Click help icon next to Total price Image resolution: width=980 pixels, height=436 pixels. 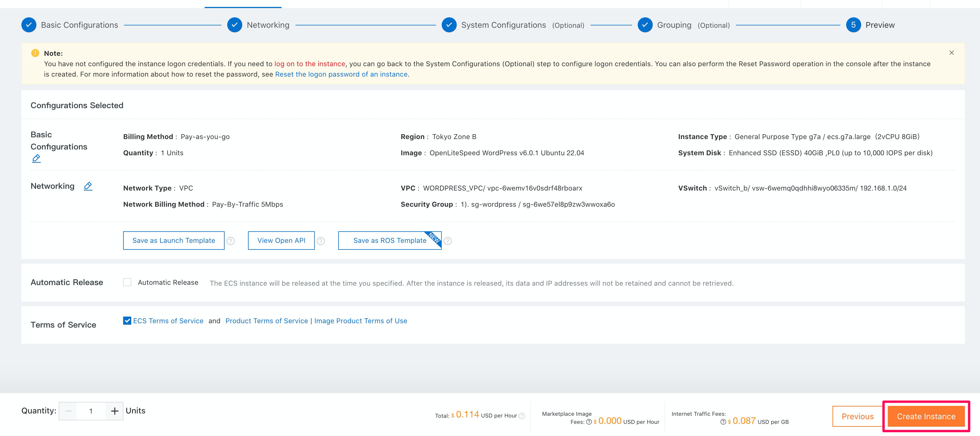522,416
